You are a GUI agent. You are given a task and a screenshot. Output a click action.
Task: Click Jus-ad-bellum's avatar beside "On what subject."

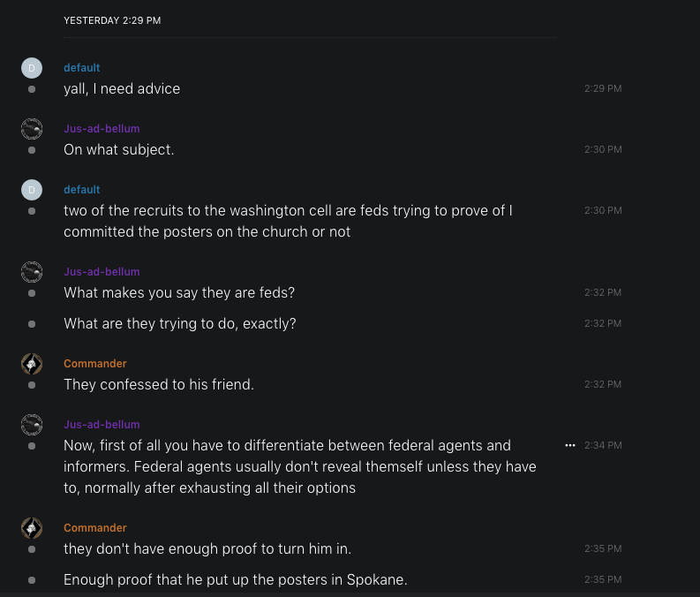[x=32, y=129]
